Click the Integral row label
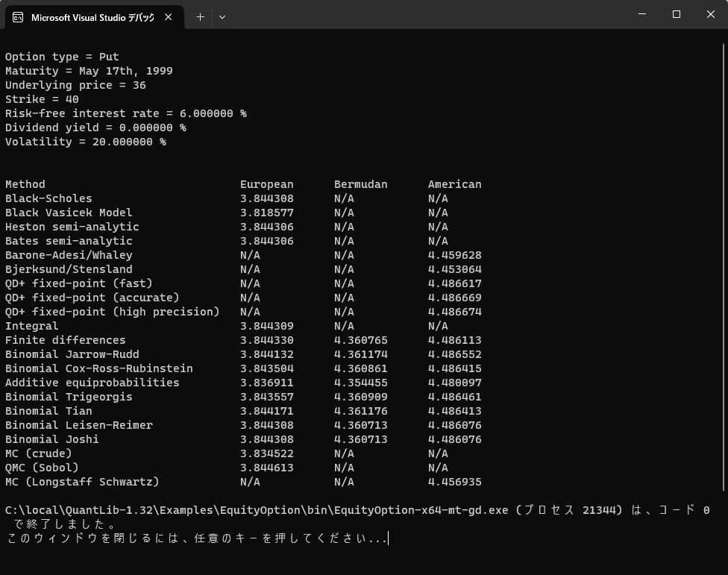This screenshot has height=575, width=728. pyautogui.click(x=32, y=326)
